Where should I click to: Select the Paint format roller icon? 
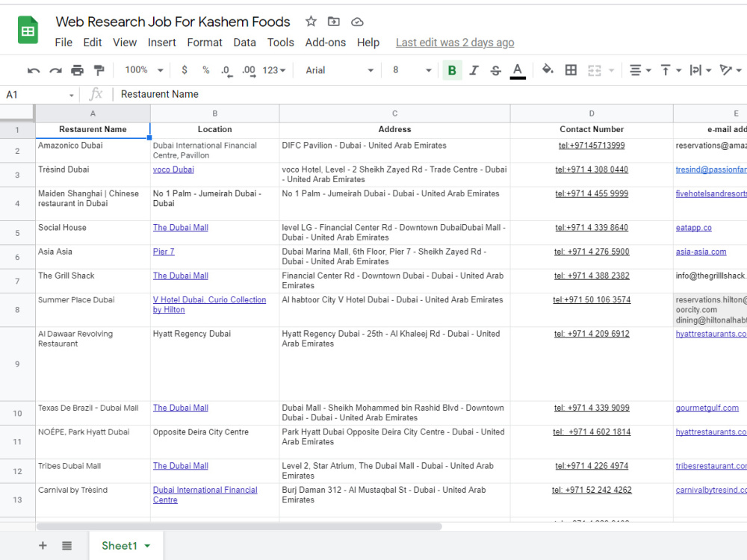[99, 70]
